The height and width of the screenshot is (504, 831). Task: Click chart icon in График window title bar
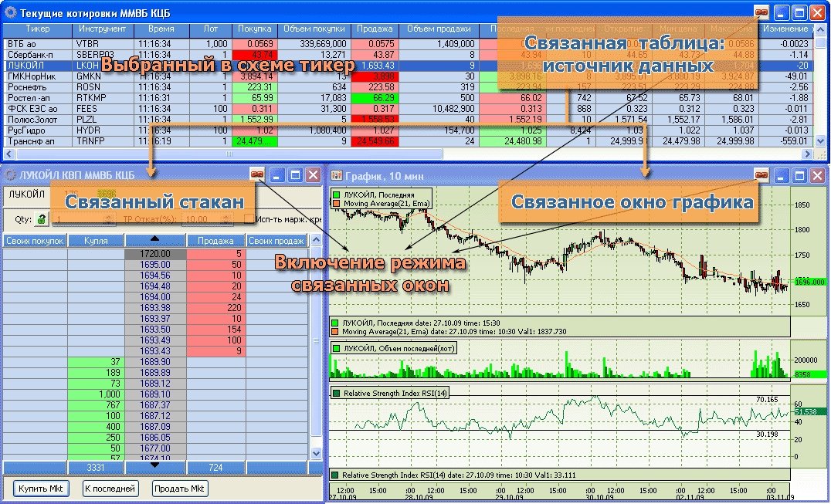coord(336,175)
